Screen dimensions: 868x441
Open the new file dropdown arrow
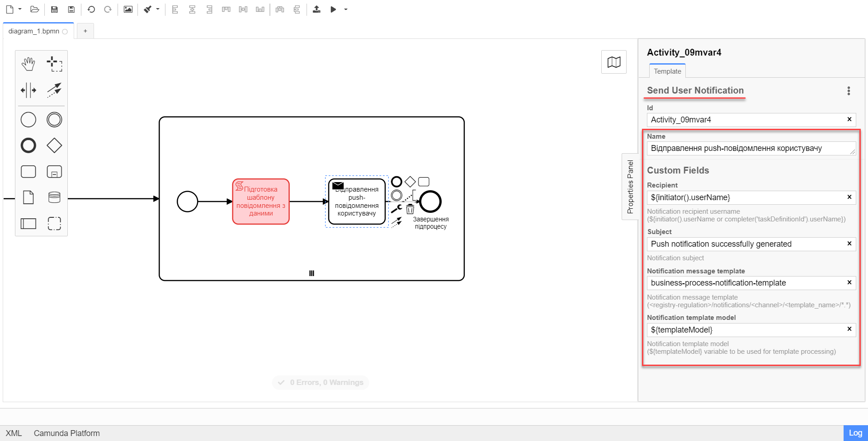coord(20,9)
